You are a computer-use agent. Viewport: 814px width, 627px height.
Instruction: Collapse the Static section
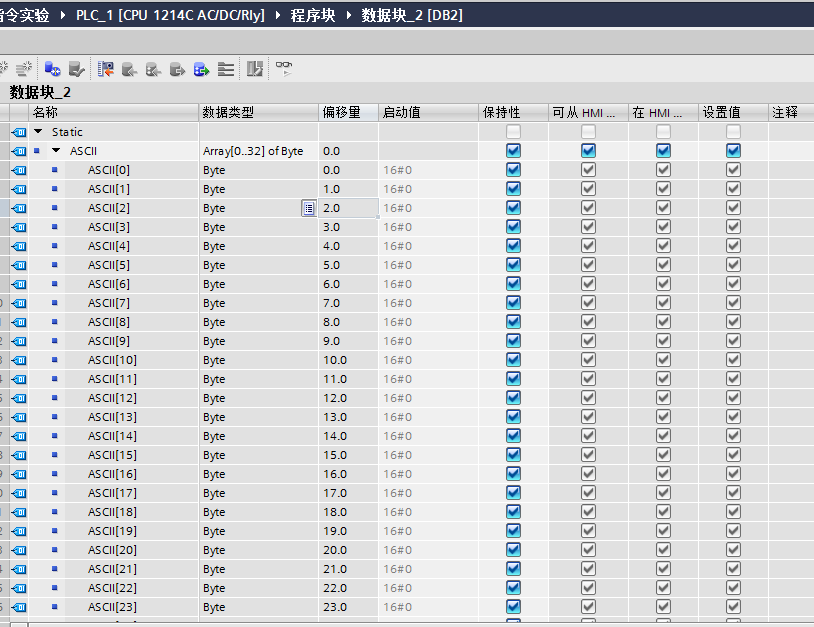pos(38,131)
